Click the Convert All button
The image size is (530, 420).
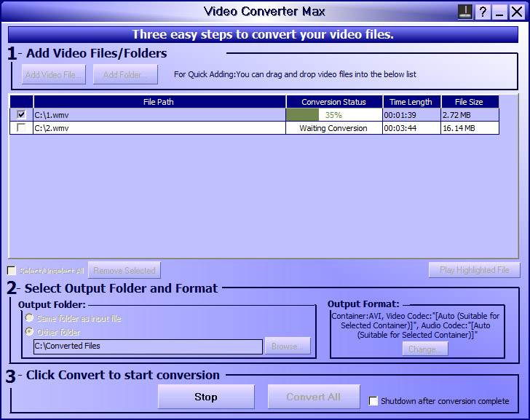coord(314,397)
